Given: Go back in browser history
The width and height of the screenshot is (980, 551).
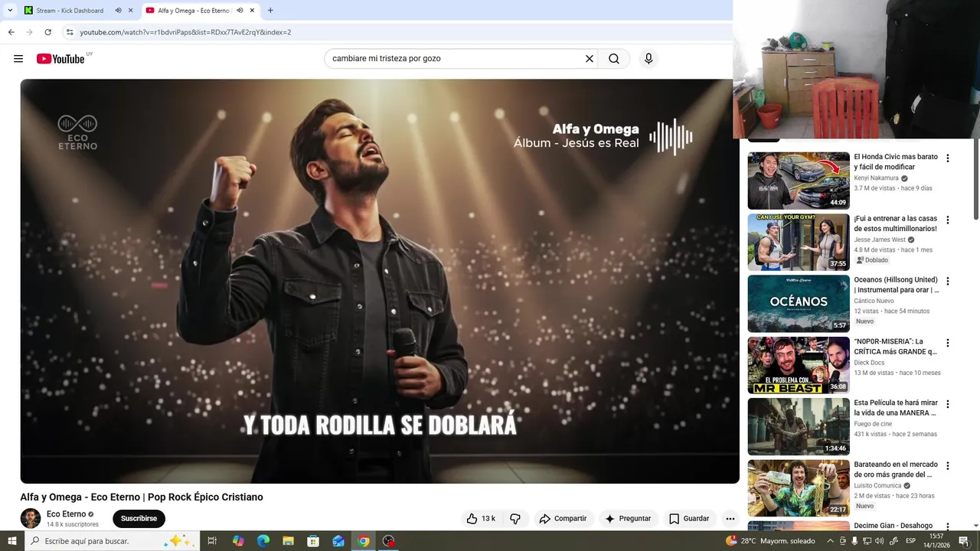Looking at the screenshot, I should point(11,32).
